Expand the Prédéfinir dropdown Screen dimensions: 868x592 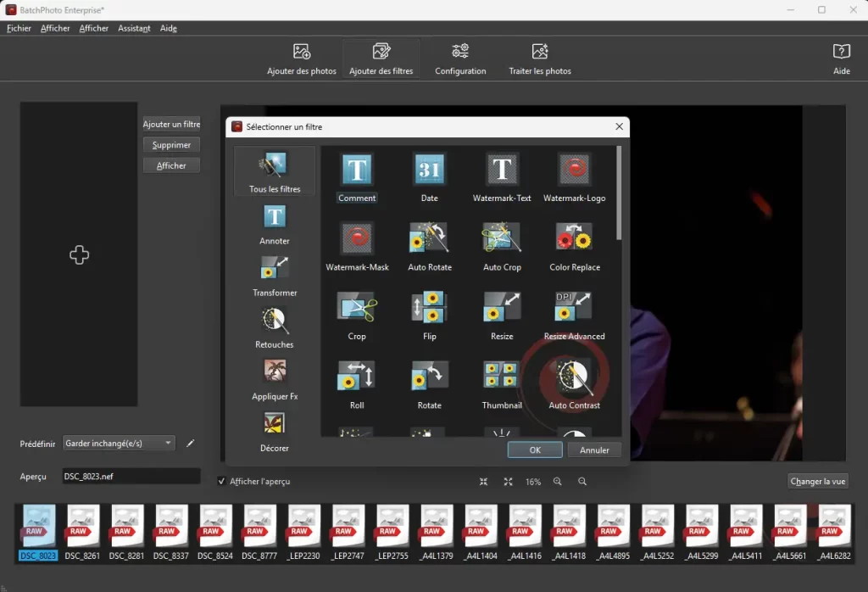119,443
